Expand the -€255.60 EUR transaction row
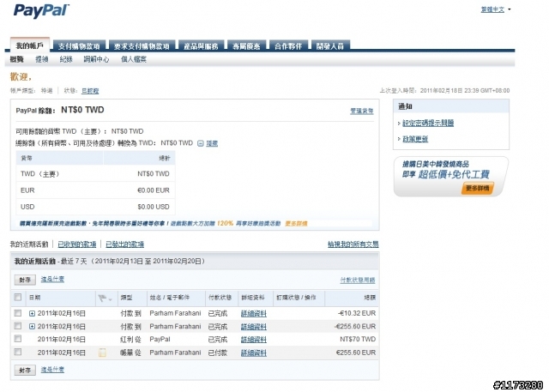Viewport: 549px width, 392px height. click(x=32, y=327)
